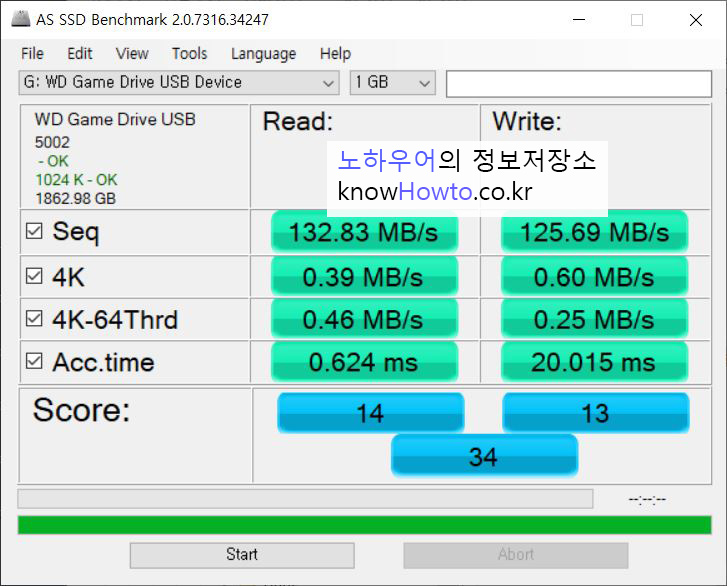Open the Tools menu
The width and height of the screenshot is (727, 586).
190,54
